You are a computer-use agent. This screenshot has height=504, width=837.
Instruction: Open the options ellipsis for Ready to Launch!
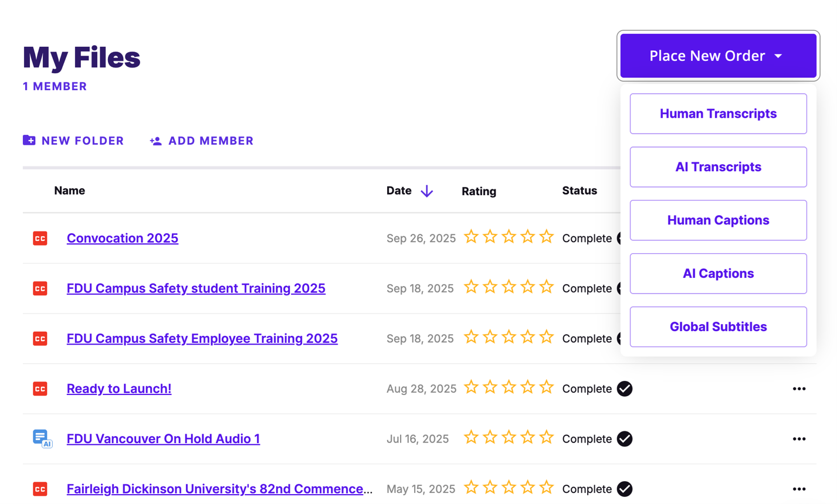[799, 389]
